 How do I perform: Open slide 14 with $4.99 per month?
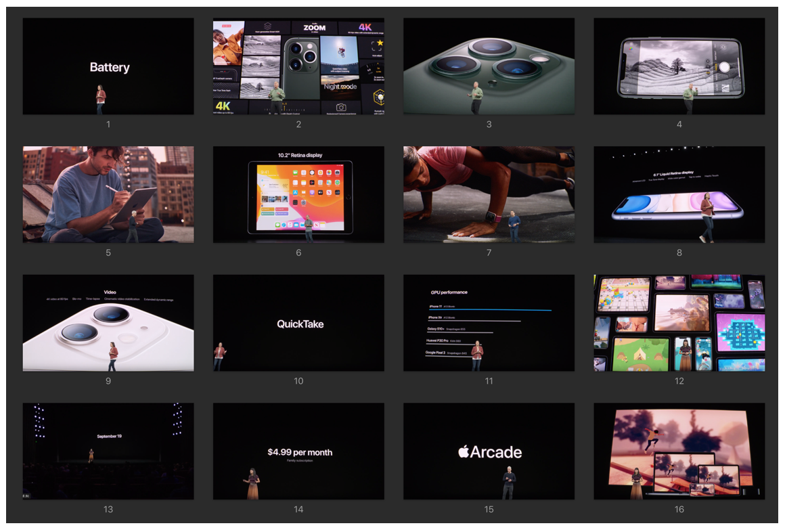[x=298, y=451]
